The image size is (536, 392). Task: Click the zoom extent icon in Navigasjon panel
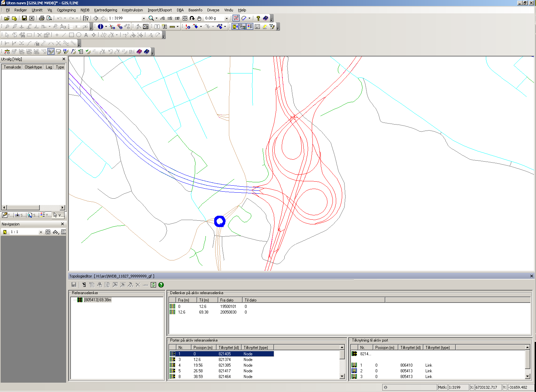point(48,232)
